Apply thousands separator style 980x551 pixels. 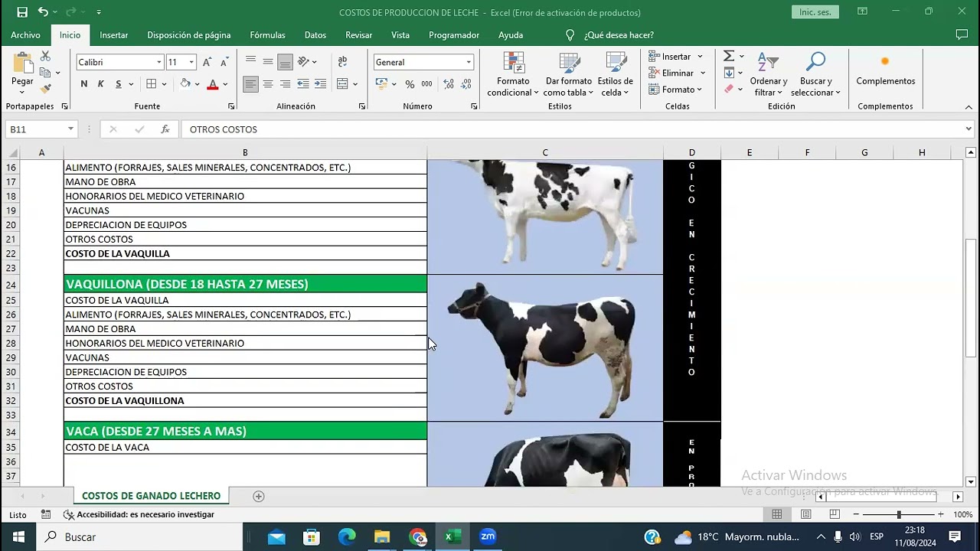tap(426, 84)
